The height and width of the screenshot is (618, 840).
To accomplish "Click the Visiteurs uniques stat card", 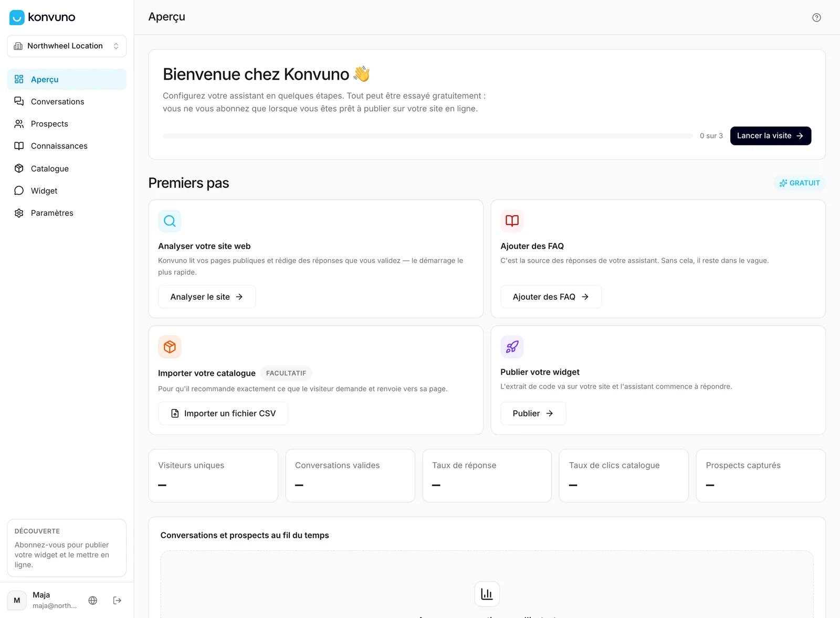I will pyautogui.click(x=213, y=476).
